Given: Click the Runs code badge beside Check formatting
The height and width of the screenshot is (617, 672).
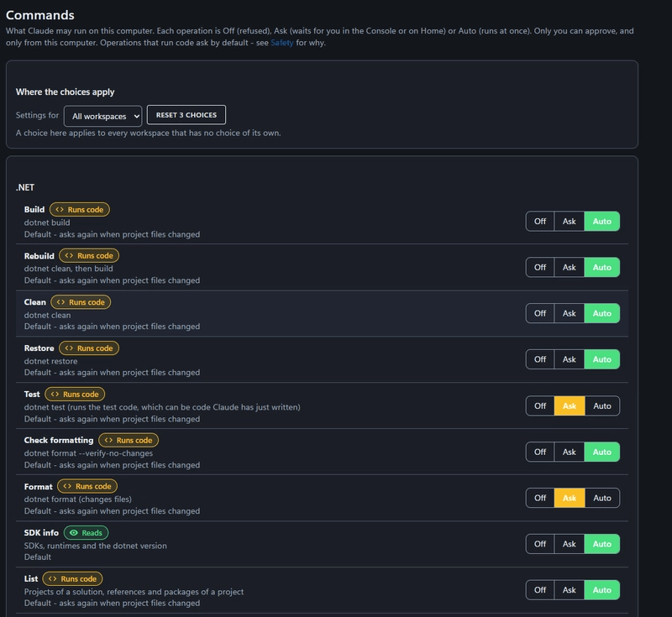Looking at the screenshot, I should point(129,440).
